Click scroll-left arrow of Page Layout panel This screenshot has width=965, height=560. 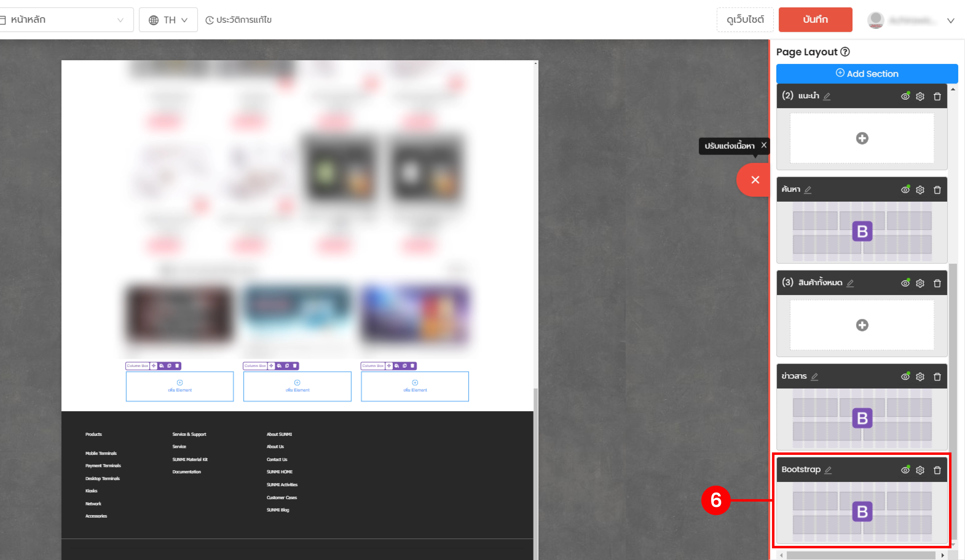pyautogui.click(x=781, y=555)
